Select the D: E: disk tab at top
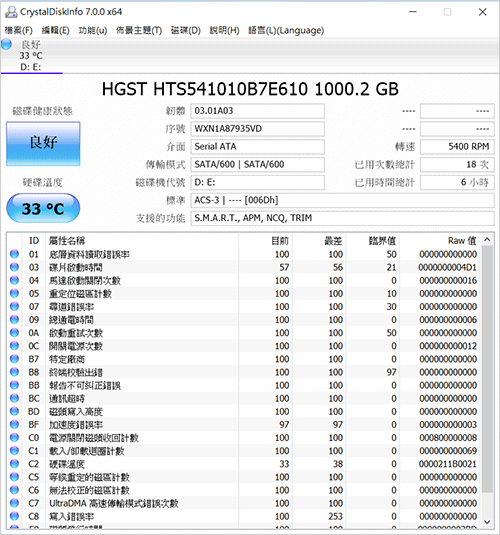Viewport: 500px width, 535px height. (x=31, y=56)
